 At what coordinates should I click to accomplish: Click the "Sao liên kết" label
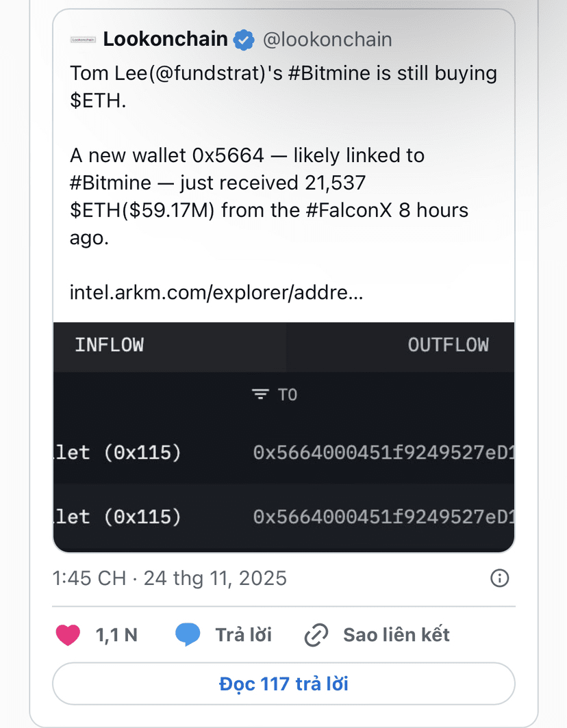pos(396,635)
